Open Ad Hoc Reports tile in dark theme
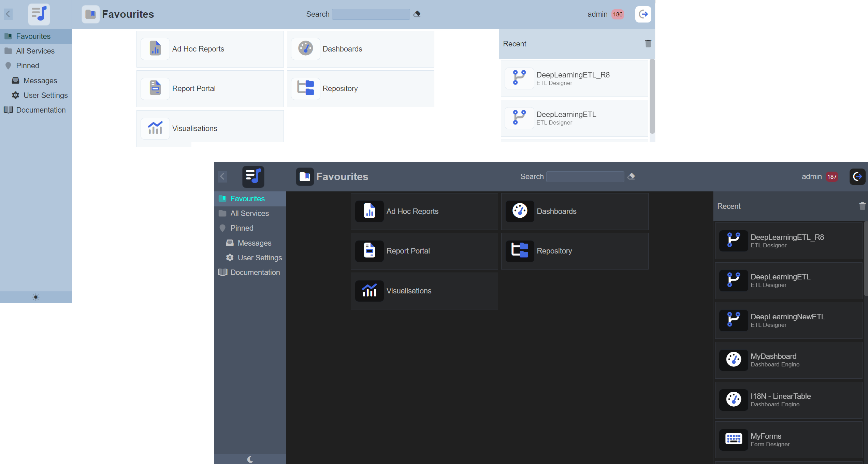The width and height of the screenshot is (868, 464). [x=424, y=212]
